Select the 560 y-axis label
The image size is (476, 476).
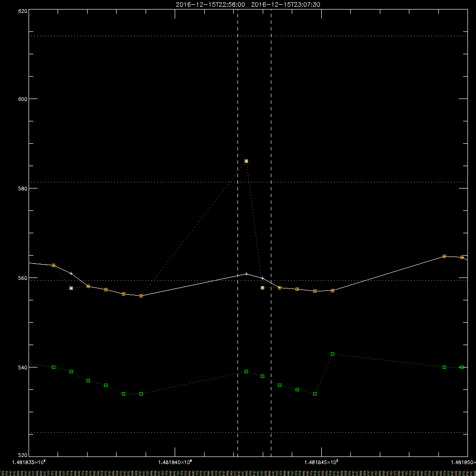pyautogui.click(x=23, y=278)
